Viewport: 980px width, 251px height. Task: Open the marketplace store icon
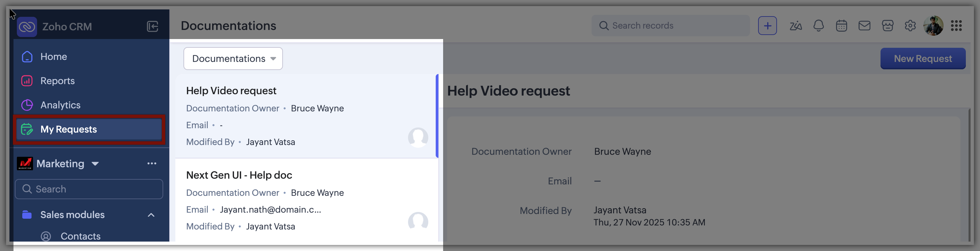pyautogui.click(x=887, y=26)
